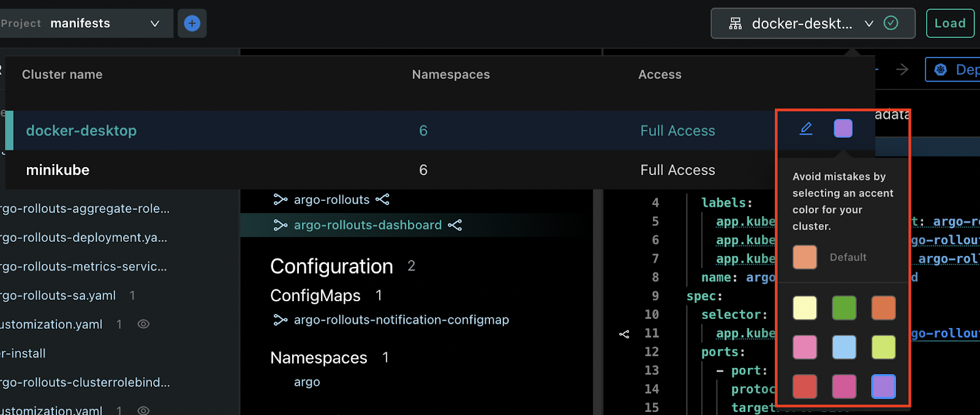Screen dimensions: 980x415
Task: Select the argo-rollouts resource
Action: click(x=331, y=200)
